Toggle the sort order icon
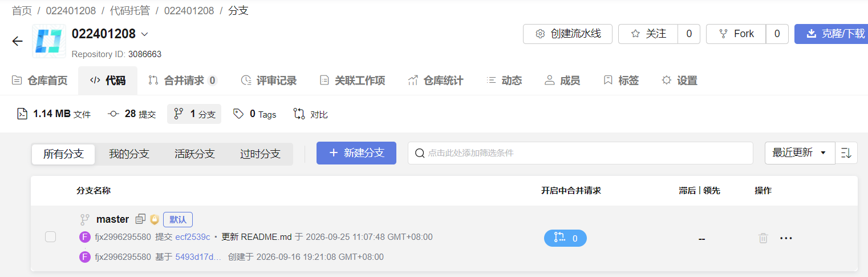Image resolution: width=868 pixels, height=277 pixels. point(846,153)
